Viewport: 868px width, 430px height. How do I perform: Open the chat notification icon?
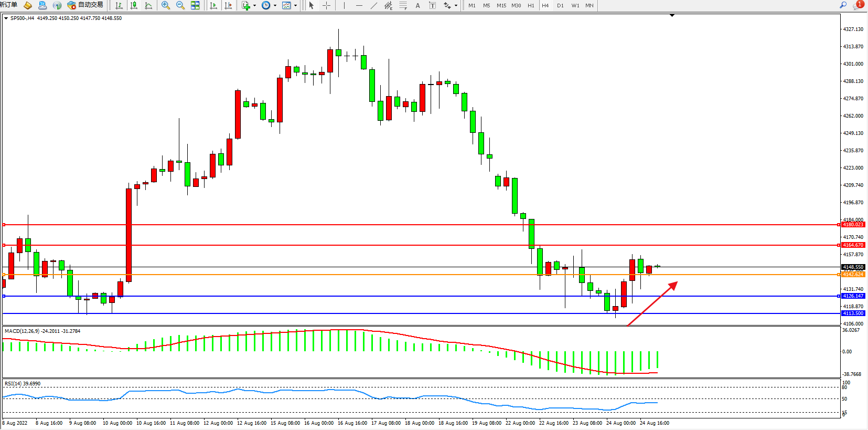(x=858, y=5)
